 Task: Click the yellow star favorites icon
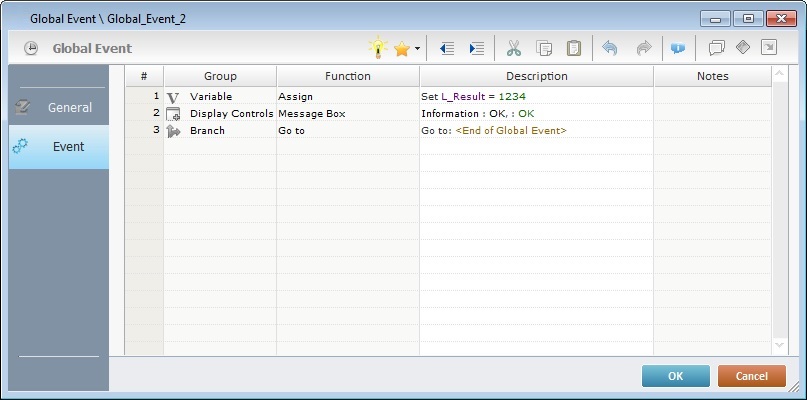point(401,49)
